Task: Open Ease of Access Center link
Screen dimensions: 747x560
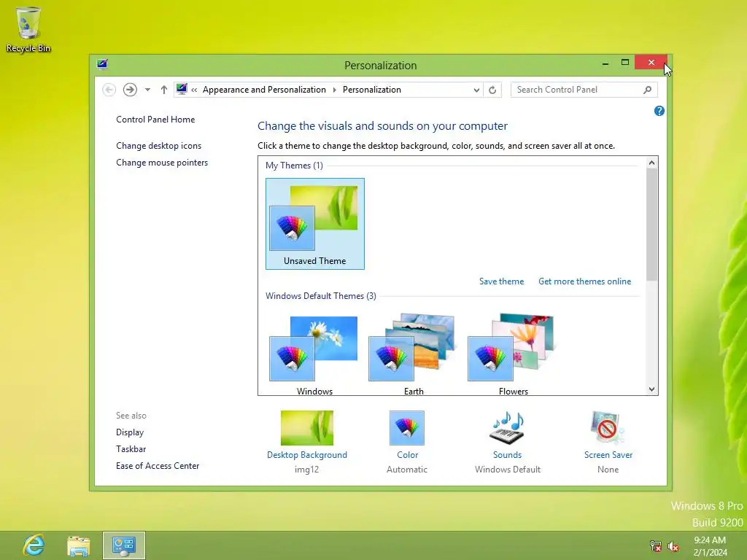Action: tap(158, 466)
